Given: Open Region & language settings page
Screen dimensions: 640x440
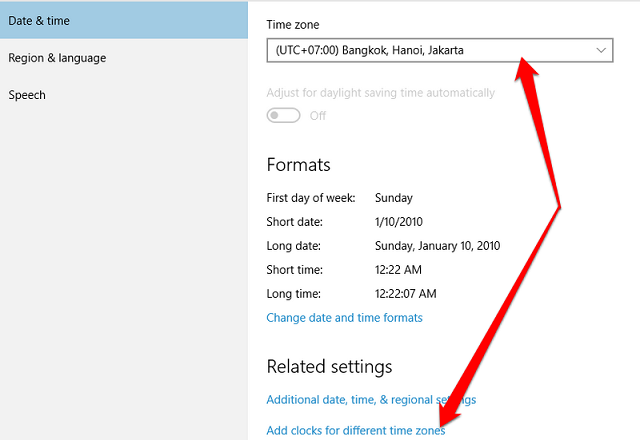Looking at the screenshot, I should (57, 58).
